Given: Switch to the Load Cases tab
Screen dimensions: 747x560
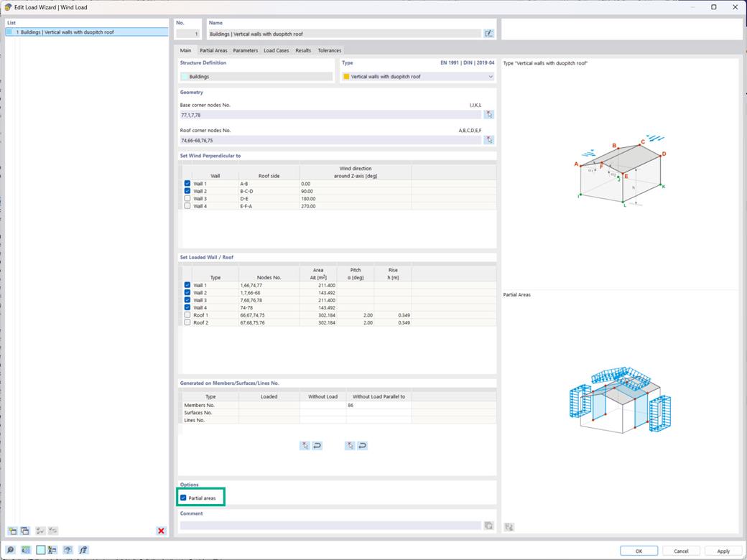Looking at the screenshot, I should coord(277,50).
